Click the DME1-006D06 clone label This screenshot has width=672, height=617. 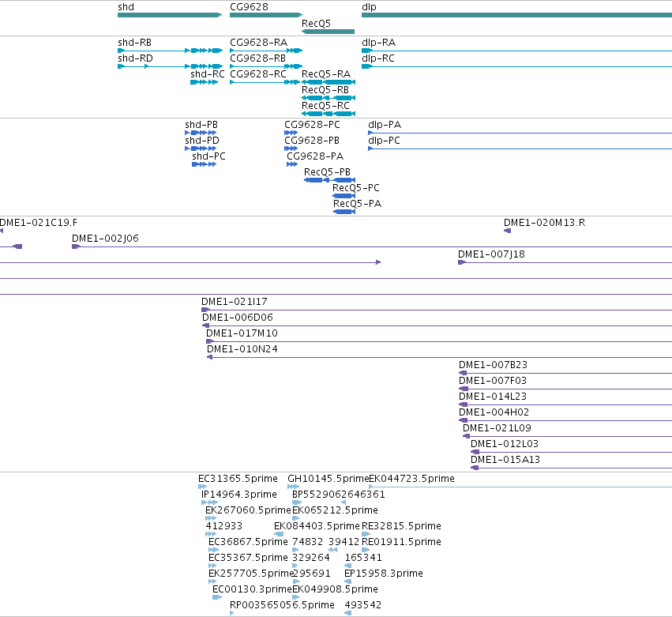(x=238, y=318)
